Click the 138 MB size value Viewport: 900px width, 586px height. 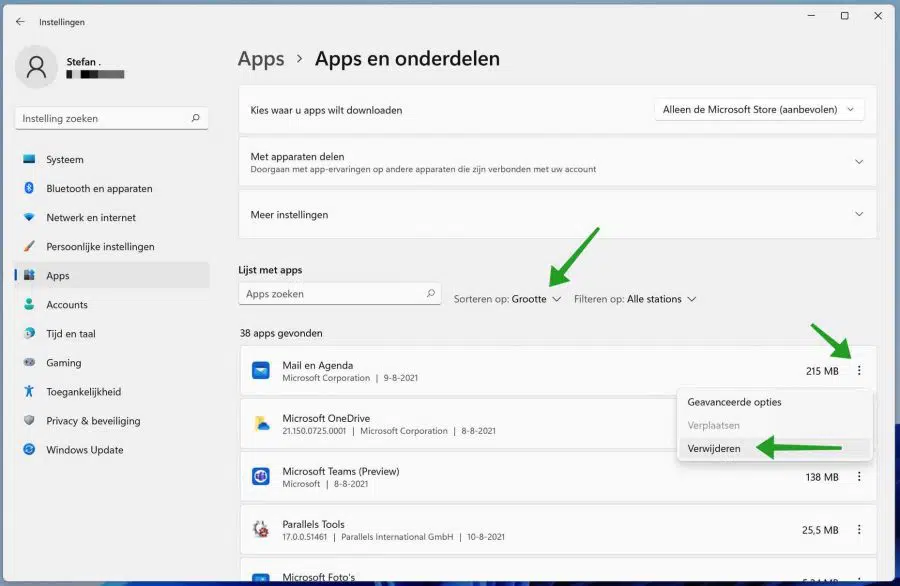tap(822, 477)
